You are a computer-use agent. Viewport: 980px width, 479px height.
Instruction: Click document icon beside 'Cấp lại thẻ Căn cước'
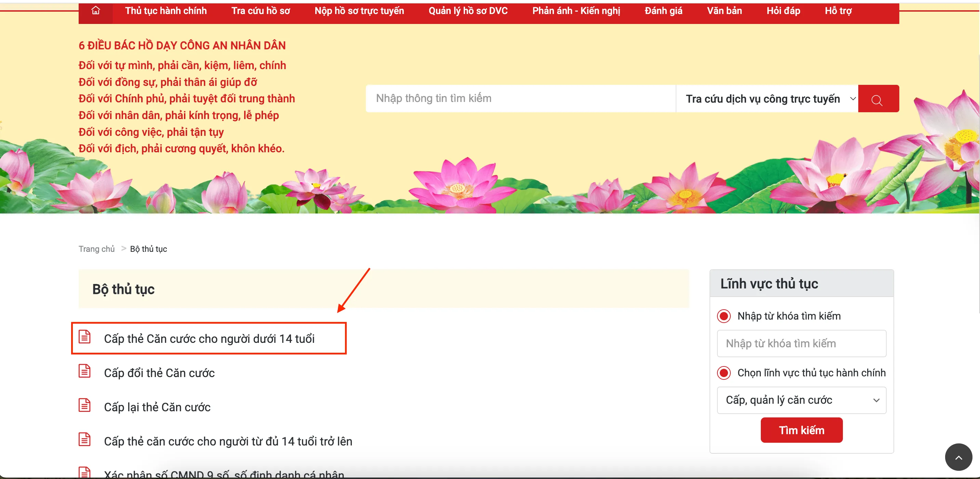click(84, 405)
